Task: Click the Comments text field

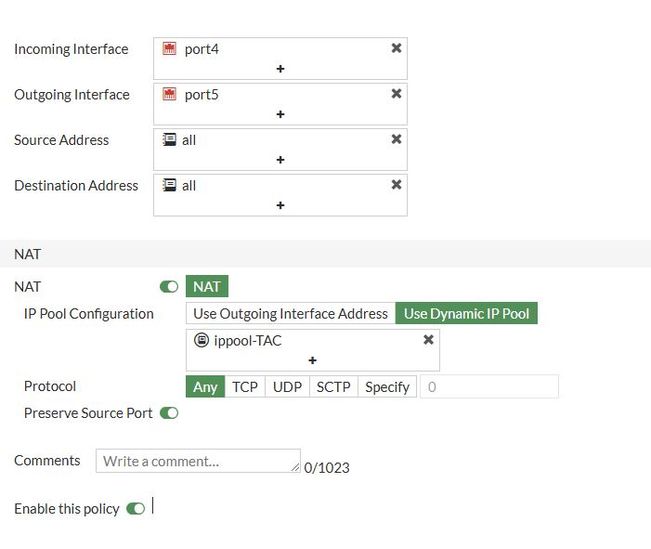Action: (x=197, y=461)
